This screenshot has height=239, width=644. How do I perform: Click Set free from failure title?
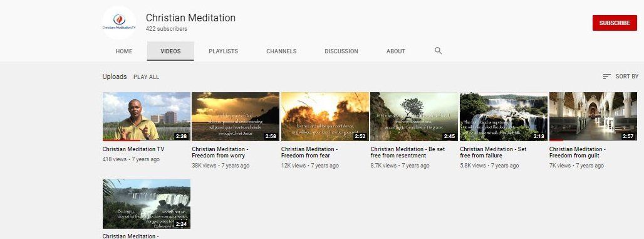tap(493, 152)
